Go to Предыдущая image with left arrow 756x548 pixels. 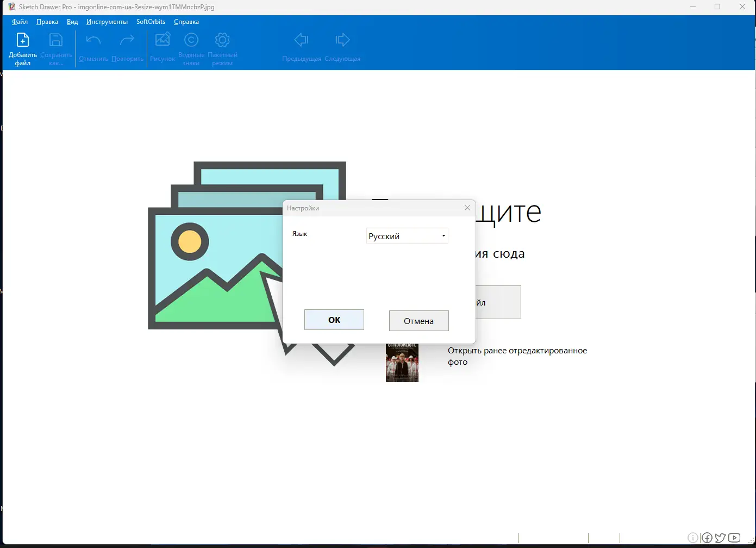point(301,40)
